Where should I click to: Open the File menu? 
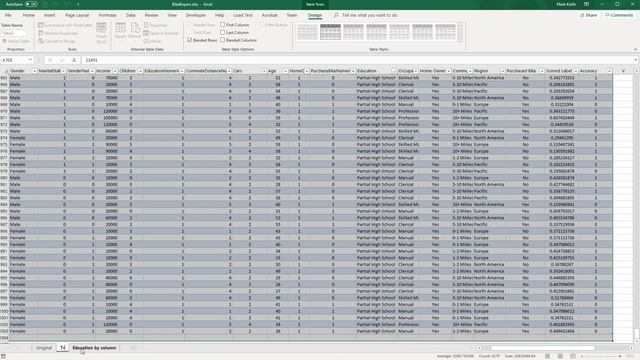pyautogui.click(x=8, y=15)
